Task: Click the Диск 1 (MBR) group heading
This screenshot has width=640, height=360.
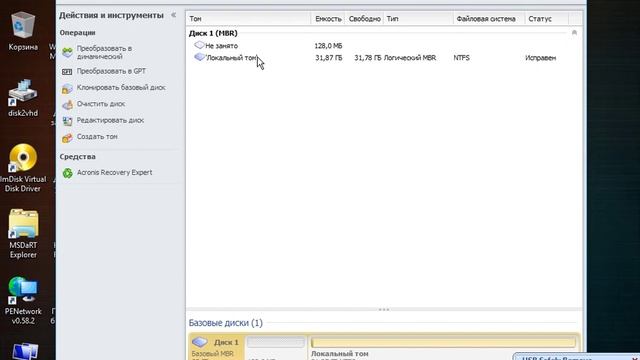Action: pos(213,33)
